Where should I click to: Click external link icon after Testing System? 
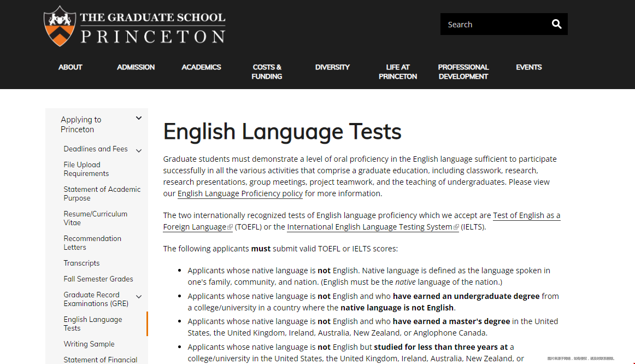point(456,227)
